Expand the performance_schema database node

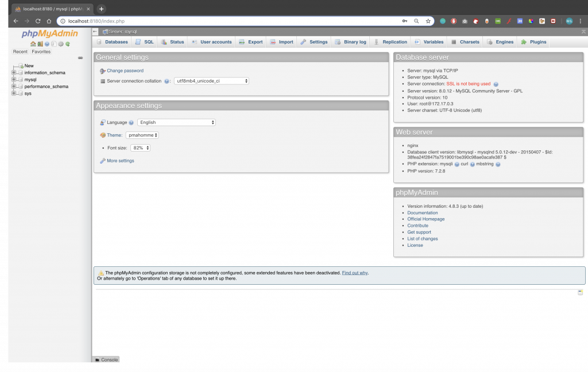[14, 87]
